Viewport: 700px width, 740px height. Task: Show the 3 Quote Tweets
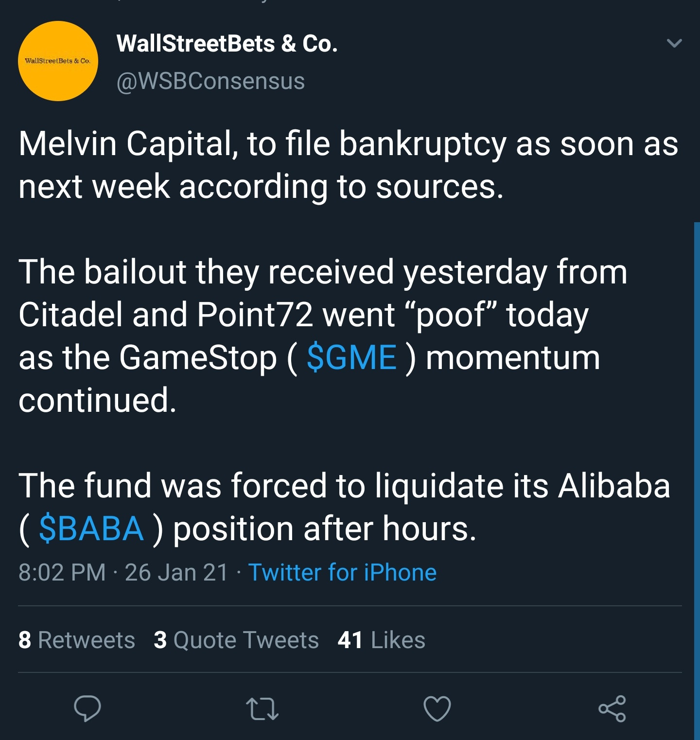click(x=236, y=640)
